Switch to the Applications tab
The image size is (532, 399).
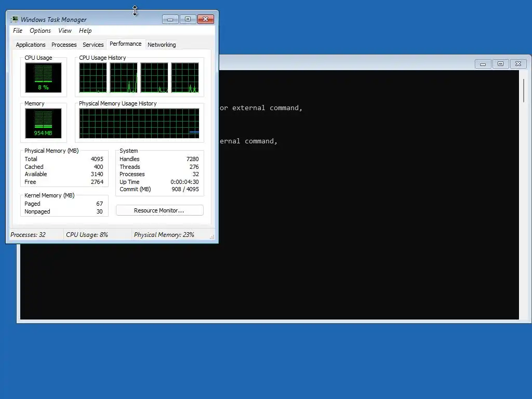point(31,45)
